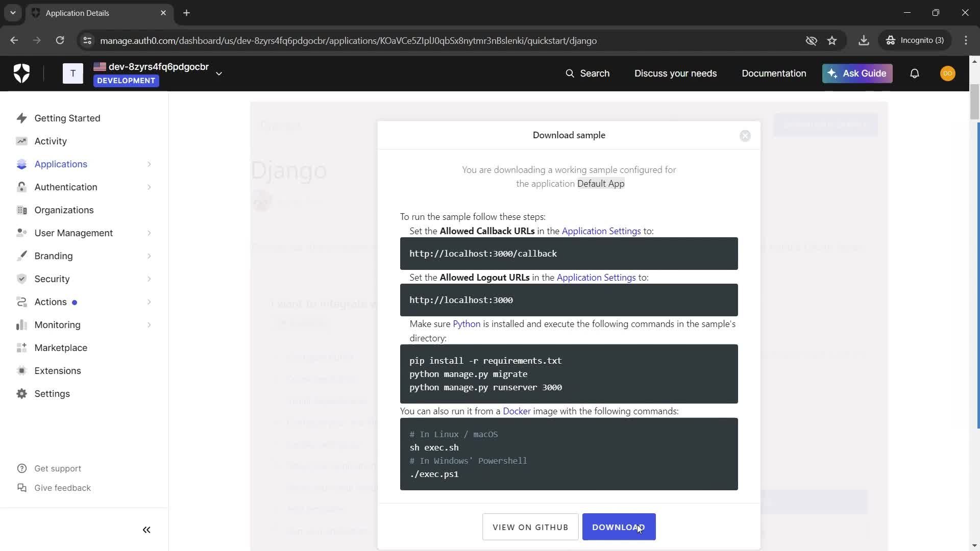Open the browser downloads icon
The width and height of the screenshot is (980, 551).
coord(864,40)
